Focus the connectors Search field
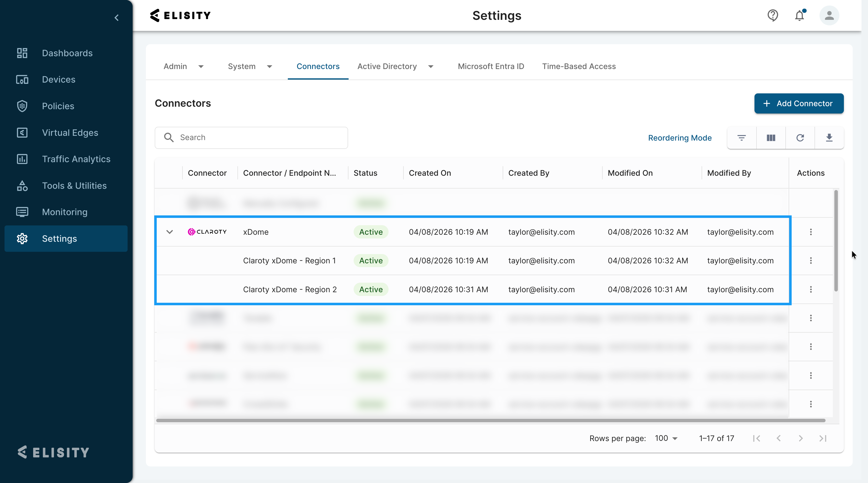This screenshot has width=868, height=483. tap(251, 138)
